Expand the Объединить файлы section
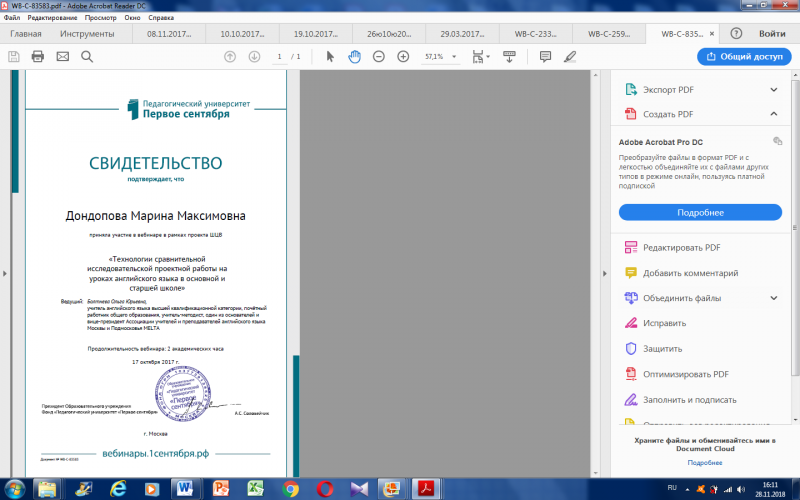The image size is (800, 500). tap(774, 298)
